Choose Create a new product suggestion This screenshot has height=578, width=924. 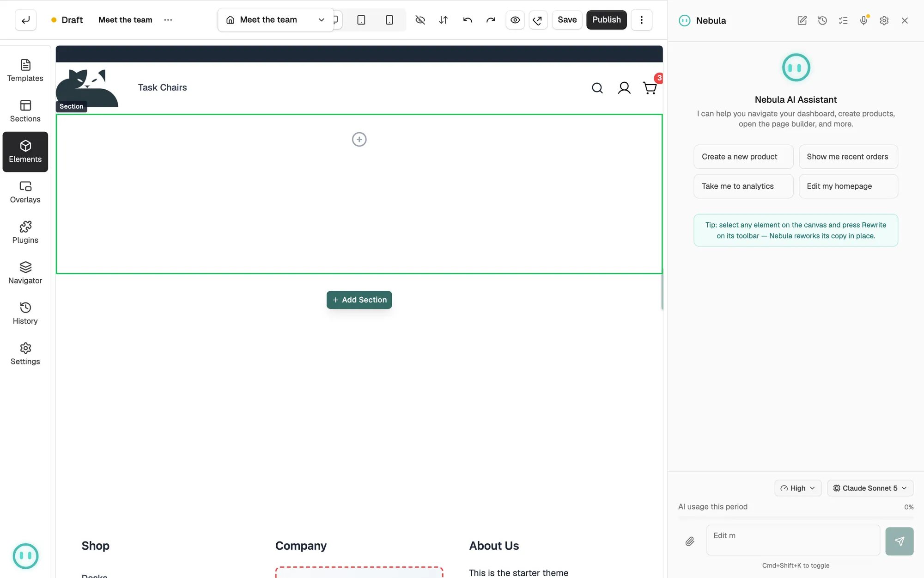[743, 157]
